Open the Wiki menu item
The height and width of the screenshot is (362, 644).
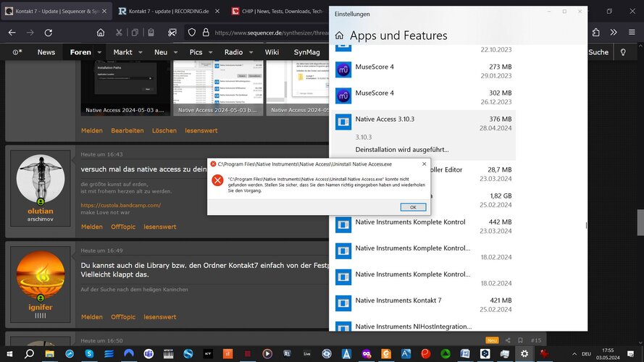(x=272, y=52)
